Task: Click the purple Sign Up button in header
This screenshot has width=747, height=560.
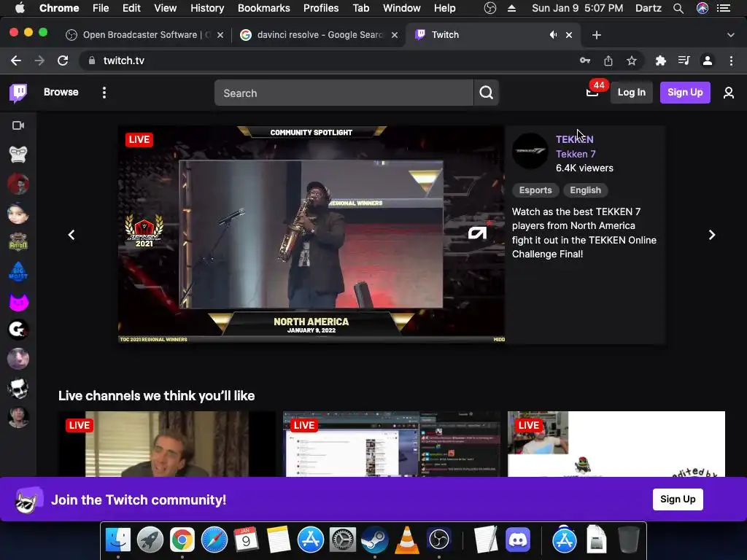Action: [684, 93]
